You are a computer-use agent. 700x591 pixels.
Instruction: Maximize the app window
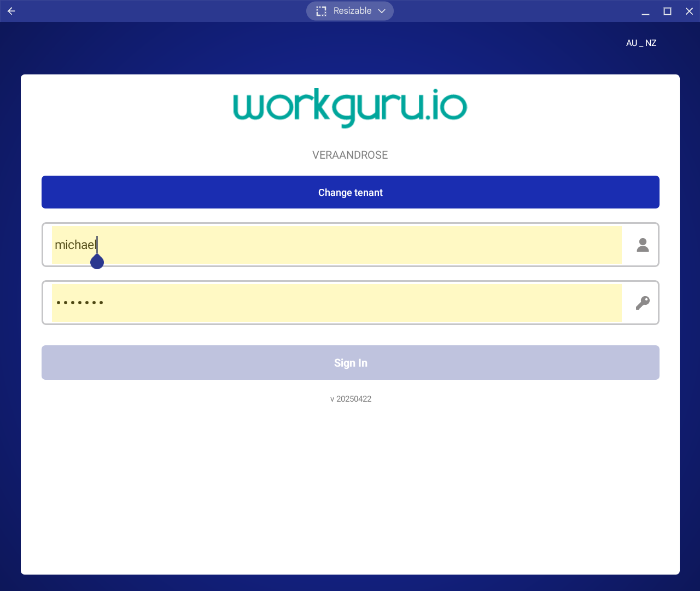[667, 11]
